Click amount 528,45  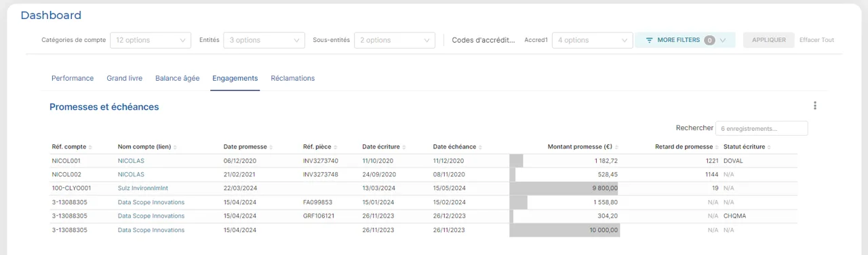[608, 174]
